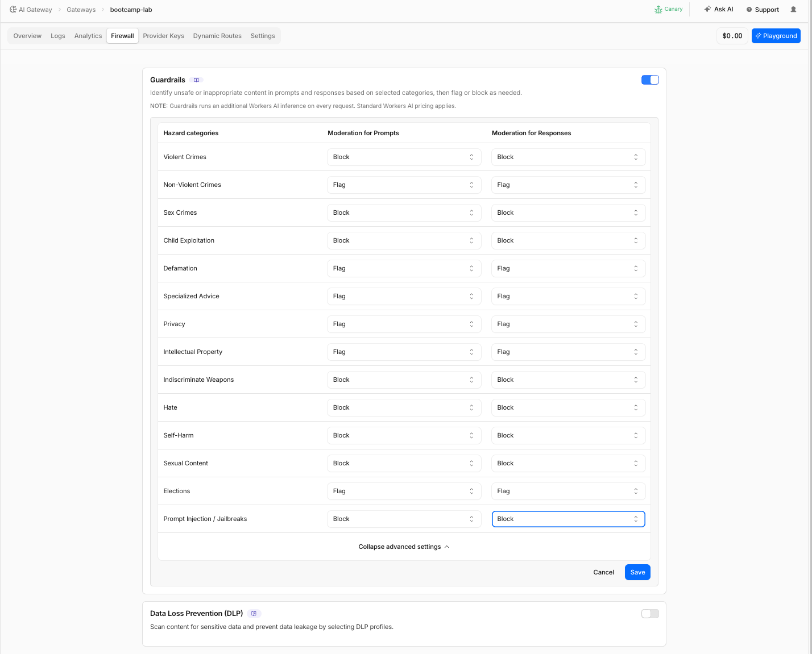812x654 pixels.
Task: Open Hate prompts moderation dropdown
Action: click(404, 407)
